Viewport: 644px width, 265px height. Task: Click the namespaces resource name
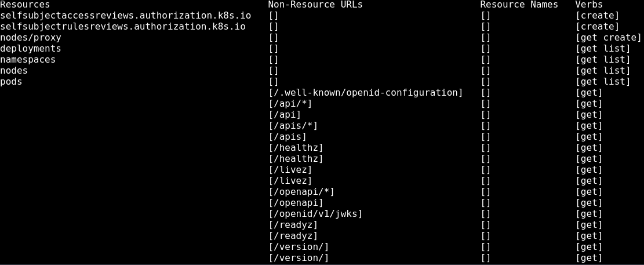point(28,60)
